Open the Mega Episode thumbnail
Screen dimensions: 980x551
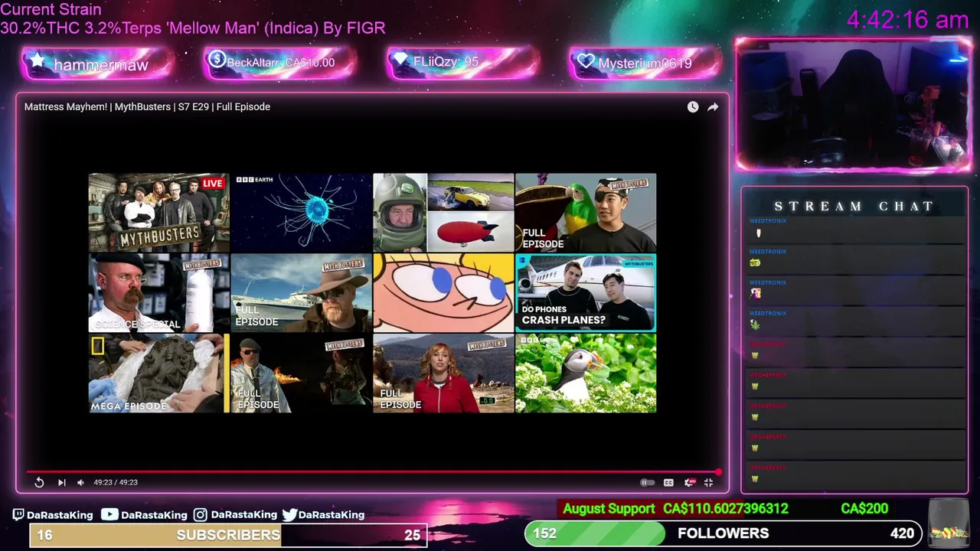[158, 373]
